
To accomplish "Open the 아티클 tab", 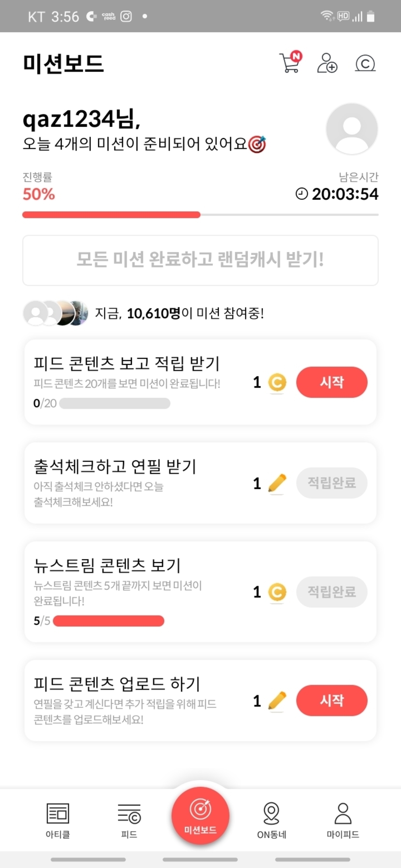I will tap(58, 820).
